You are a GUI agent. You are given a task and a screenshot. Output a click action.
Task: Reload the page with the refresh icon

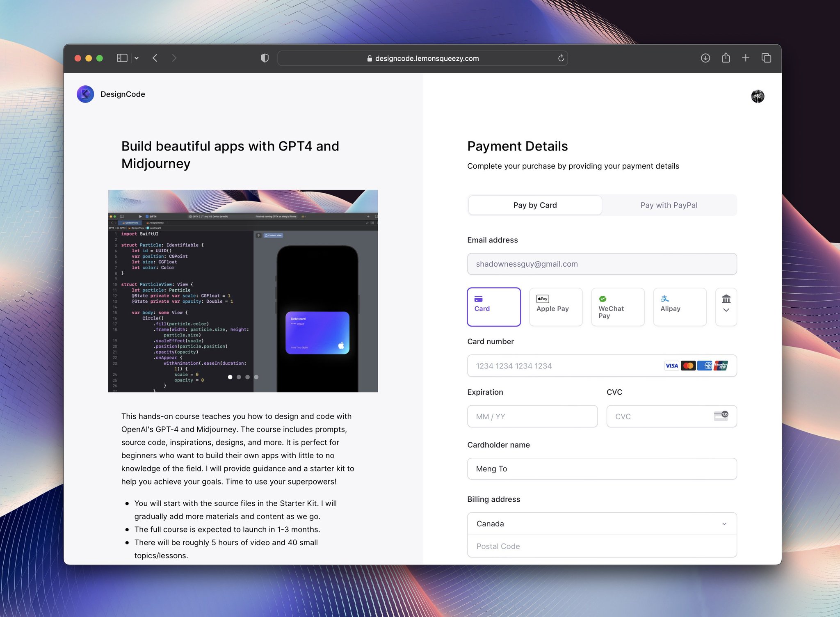point(561,58)
